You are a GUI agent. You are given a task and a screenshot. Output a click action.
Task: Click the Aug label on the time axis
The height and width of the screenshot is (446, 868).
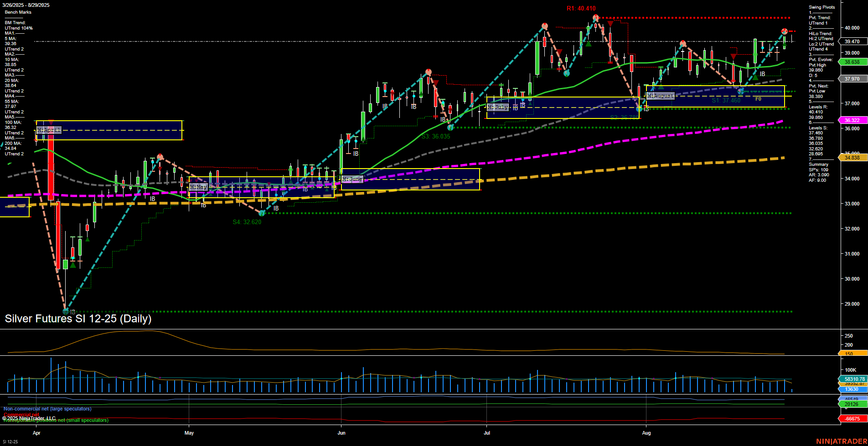coord(646,433)
